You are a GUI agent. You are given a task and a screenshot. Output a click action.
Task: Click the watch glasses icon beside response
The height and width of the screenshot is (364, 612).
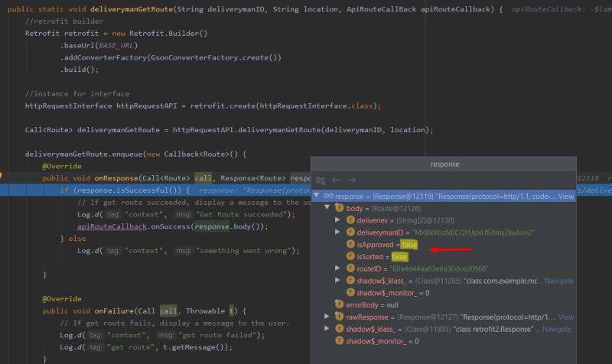(x=329, y=196)
